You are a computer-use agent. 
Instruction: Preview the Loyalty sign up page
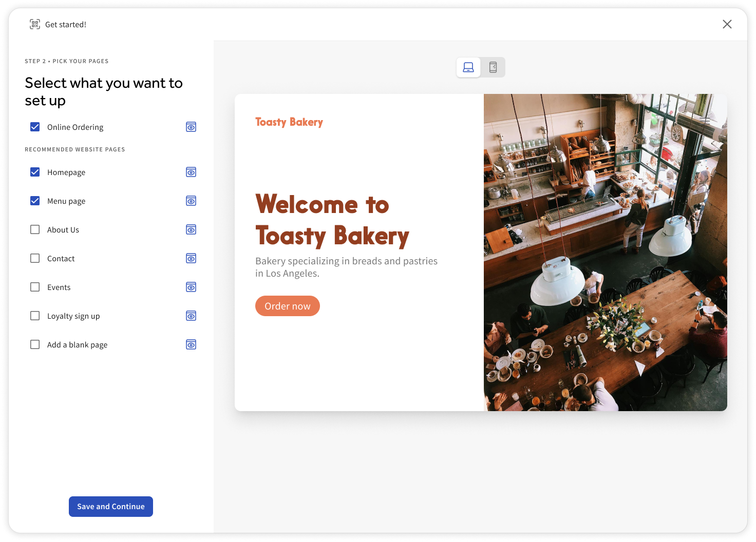(191, 316)
